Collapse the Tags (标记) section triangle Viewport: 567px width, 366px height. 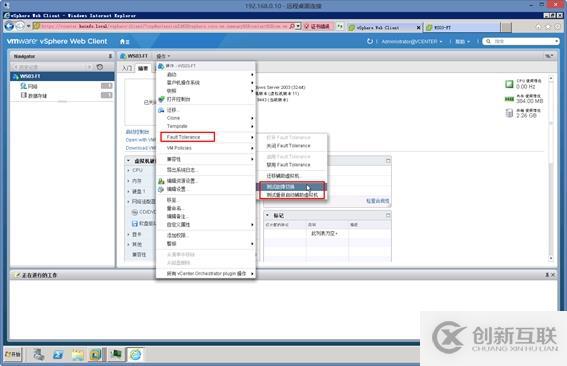tap(268, 215)
